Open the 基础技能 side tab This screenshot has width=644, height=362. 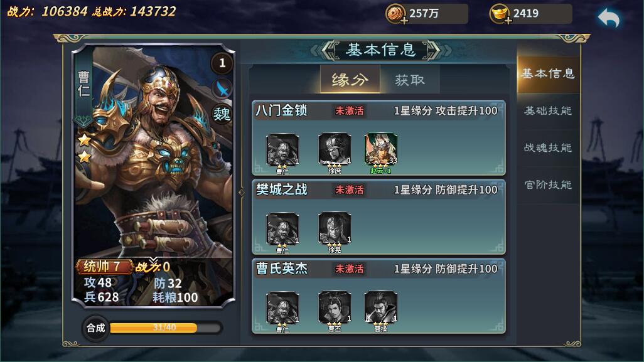pos(548,111)
